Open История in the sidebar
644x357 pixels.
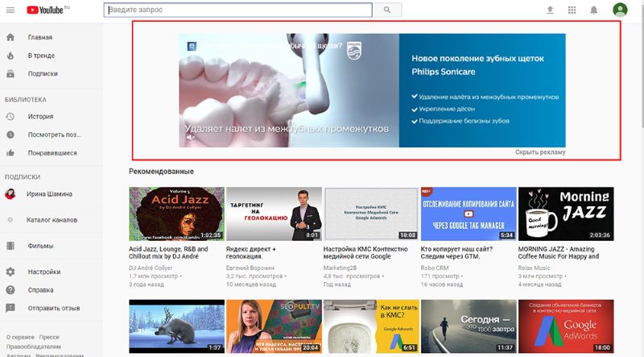[41, 116]
